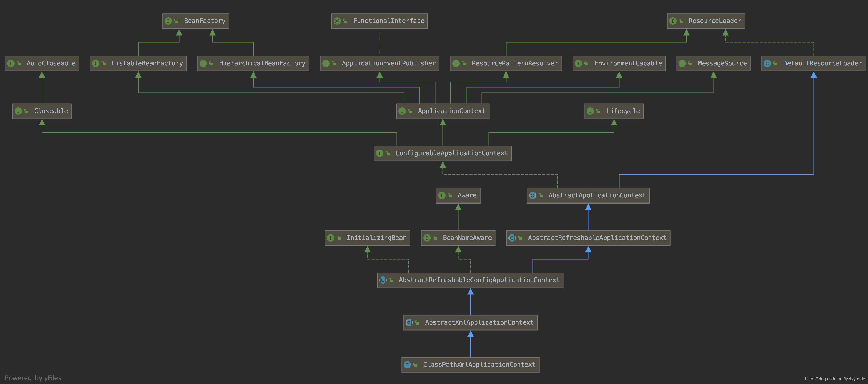The height and width of the screenshot is (384, 868).
Task: Select the MessageSource interface node
Action: 722,63
